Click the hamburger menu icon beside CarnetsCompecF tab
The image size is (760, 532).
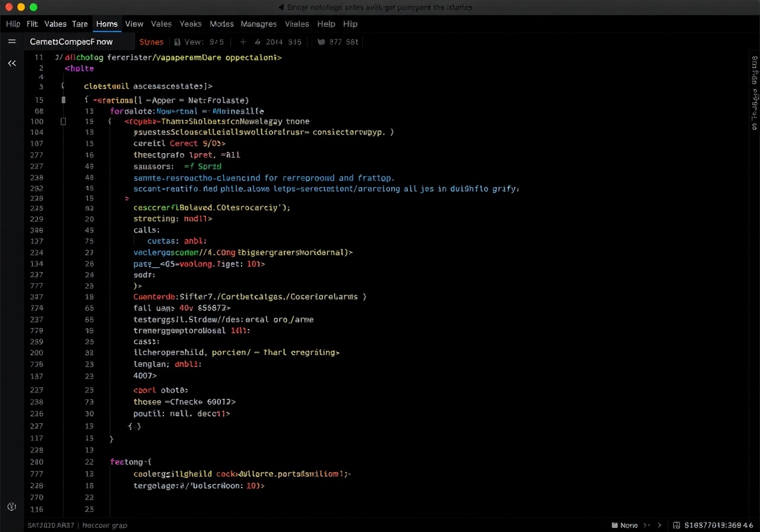coord(12,42)
